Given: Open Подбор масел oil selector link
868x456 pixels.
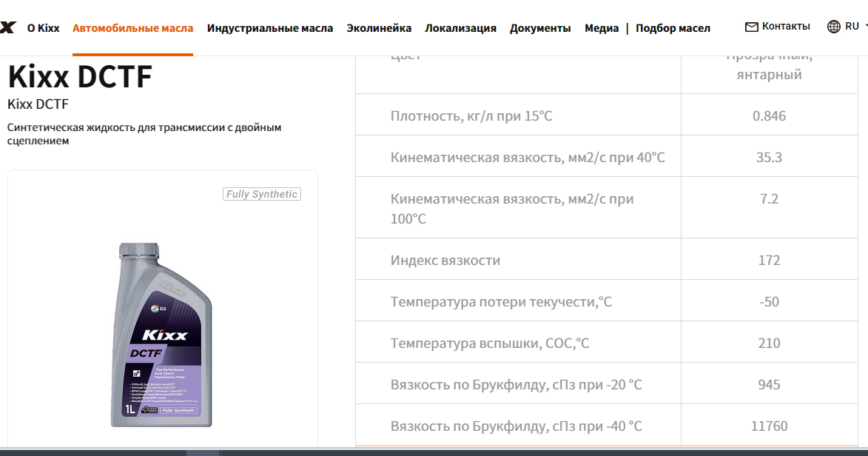Looking at the screenshot, I should point(673,27).
